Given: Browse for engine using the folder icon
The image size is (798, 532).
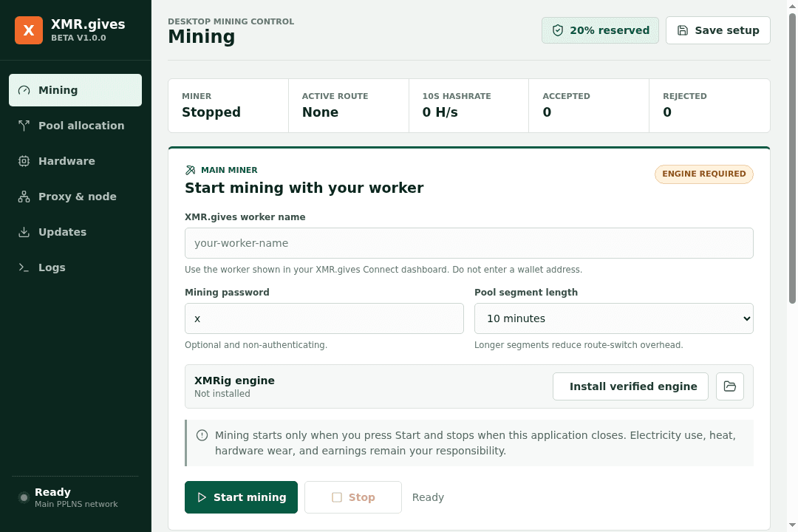Looking at the screenshot, I should point(730,386).
